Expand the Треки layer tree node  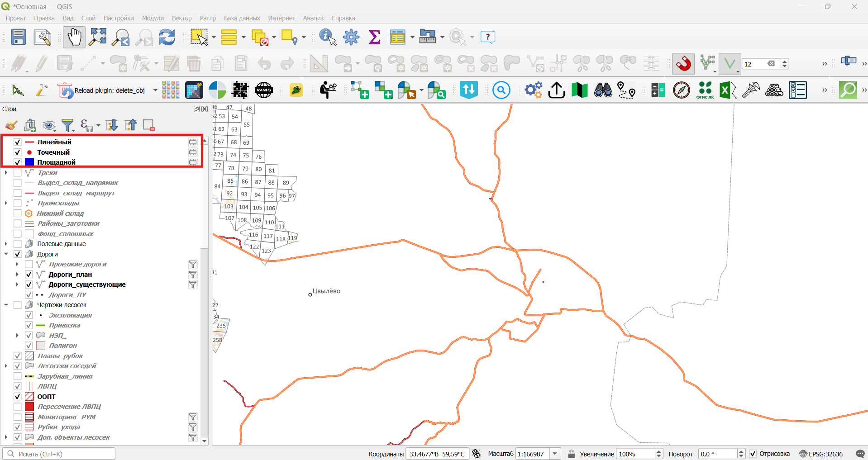coord(6,173)
